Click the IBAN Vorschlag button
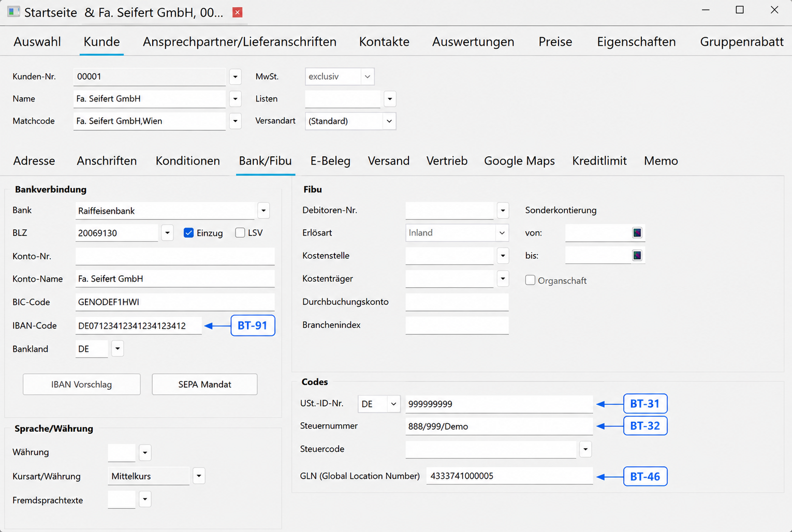The width and height of the screenshot is (792, 532). click(x=82, y=385)
